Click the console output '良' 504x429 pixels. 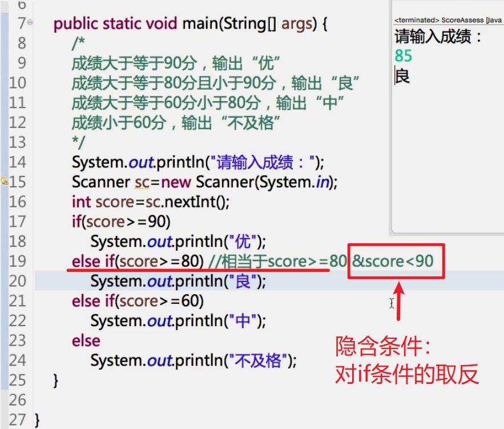(x=402, y=76)
